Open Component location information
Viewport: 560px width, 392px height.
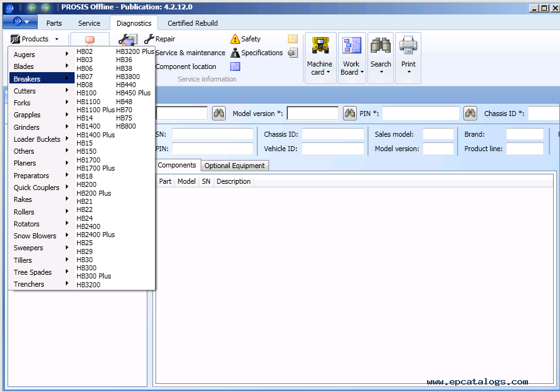pyautogui.click(x=186, y=66)
